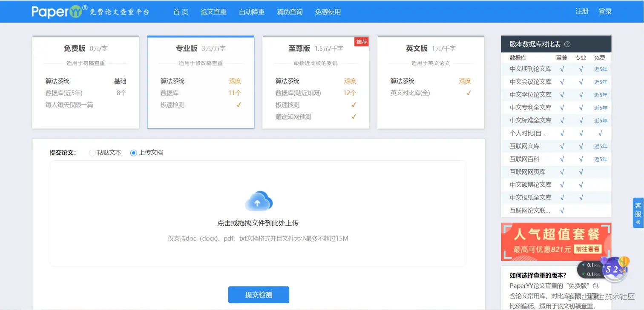Click 英文对比库(全) in 英文版 card
The image size is (644, 310).
[x=410, y=93]
